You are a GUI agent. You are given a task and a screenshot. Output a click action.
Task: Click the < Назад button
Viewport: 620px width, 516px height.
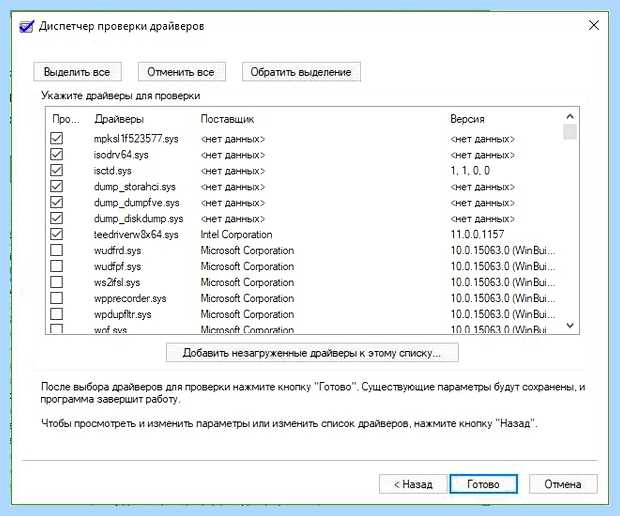coord(413,484)
